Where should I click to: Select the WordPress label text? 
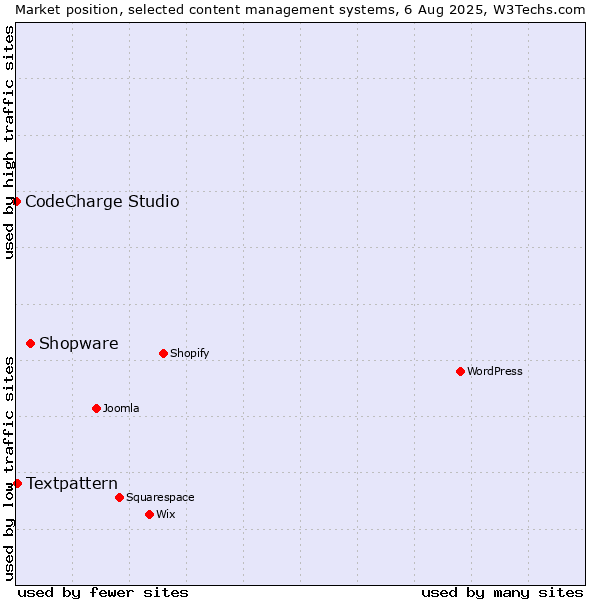pyautogui.click(x=495, y=371)
